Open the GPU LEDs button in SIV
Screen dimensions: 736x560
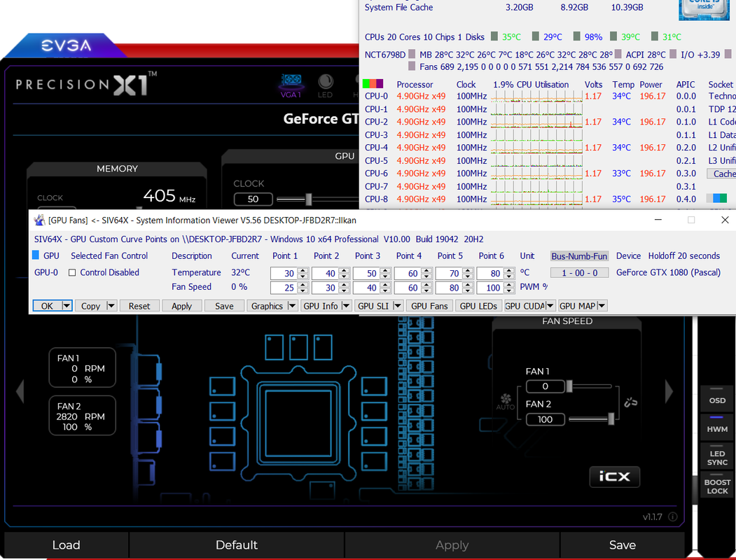478,306
